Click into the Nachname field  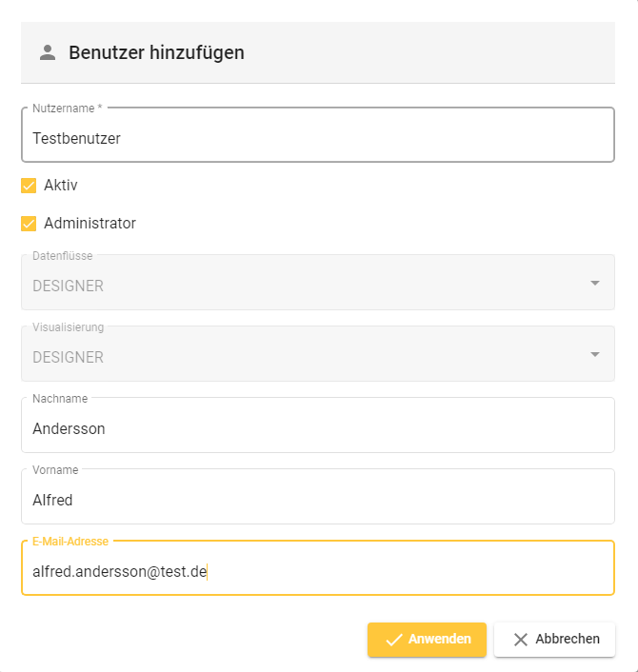click(318, 428)
